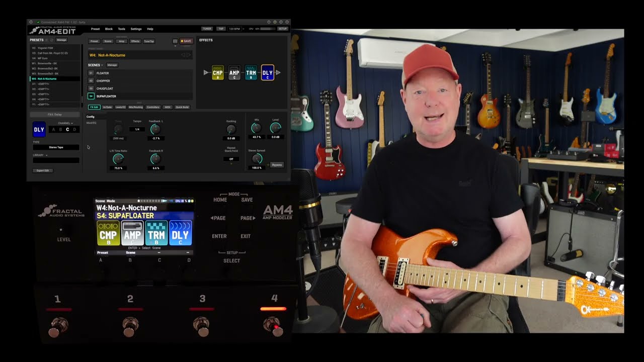The width and height of the screenshot is (644, 362).
Task: Click the previous preset arrow beside Not-A-Nocturne
Action: click(x=183, y=55)
